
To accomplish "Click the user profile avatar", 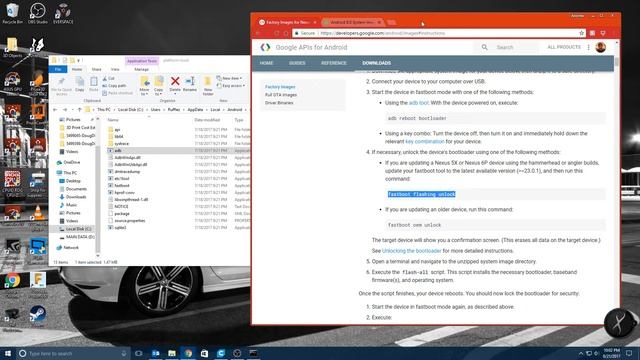I will (x=600, y=47).
